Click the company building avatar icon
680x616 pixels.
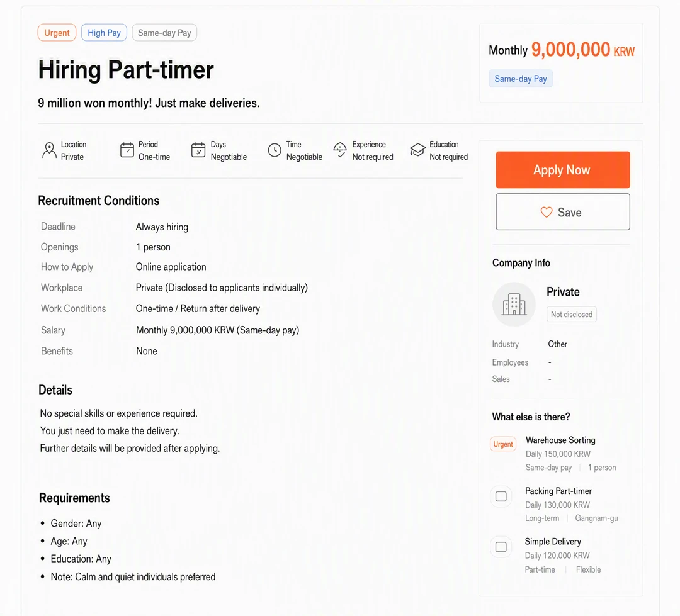(514, 304)
